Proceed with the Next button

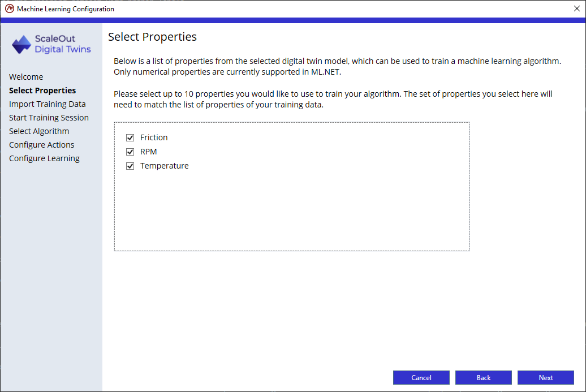coord(546,377)
